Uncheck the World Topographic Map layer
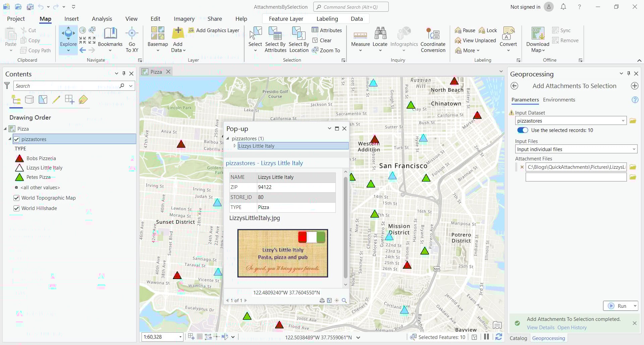644x345 pixels. point(16,198)
